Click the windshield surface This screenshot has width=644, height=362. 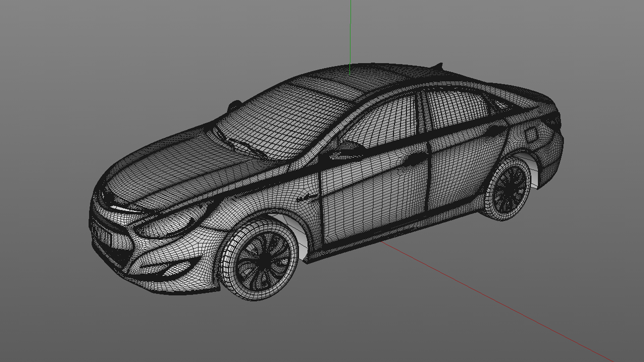282,121
